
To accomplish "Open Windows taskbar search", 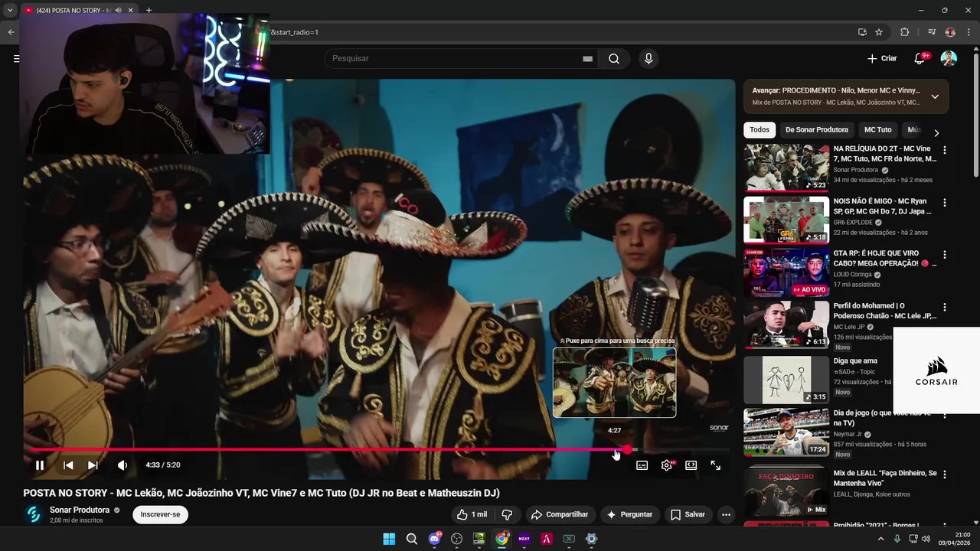I will (412, 539).
